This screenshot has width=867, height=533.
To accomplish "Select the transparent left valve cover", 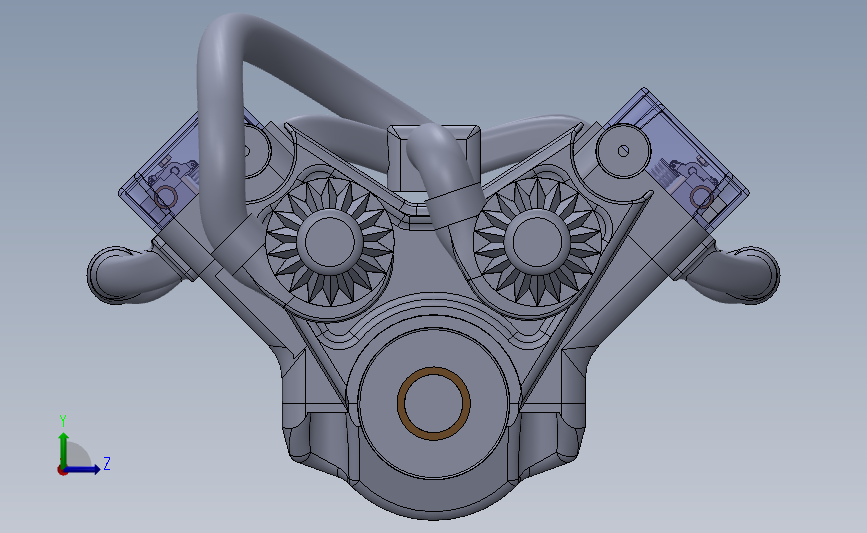I will pyautogui.click(x=160, y=171).
